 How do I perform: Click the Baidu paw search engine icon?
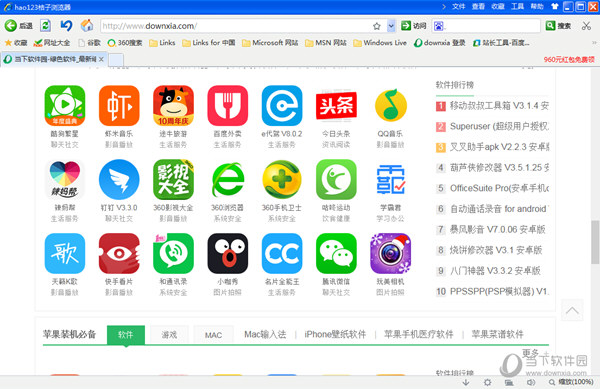439,26
